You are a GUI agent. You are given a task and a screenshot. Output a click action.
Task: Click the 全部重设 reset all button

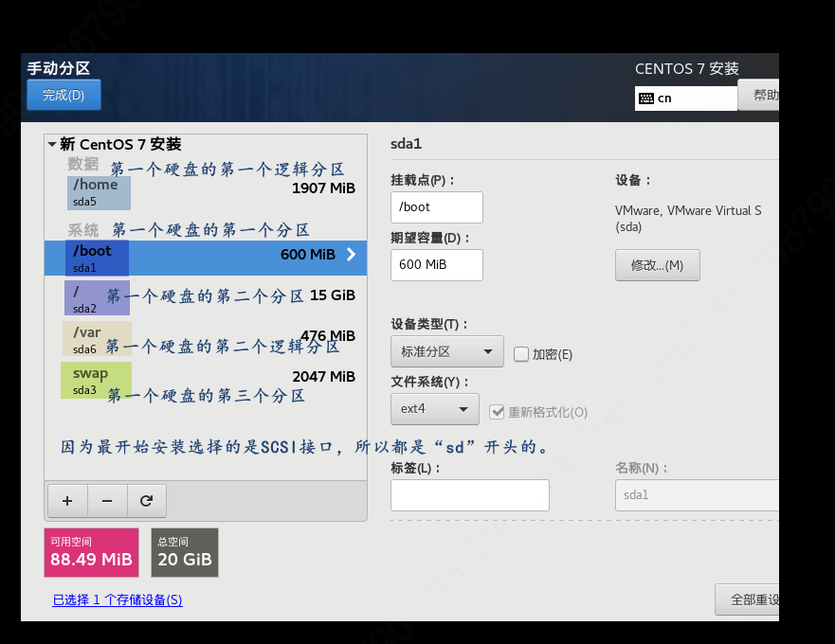tap(747, 599)
